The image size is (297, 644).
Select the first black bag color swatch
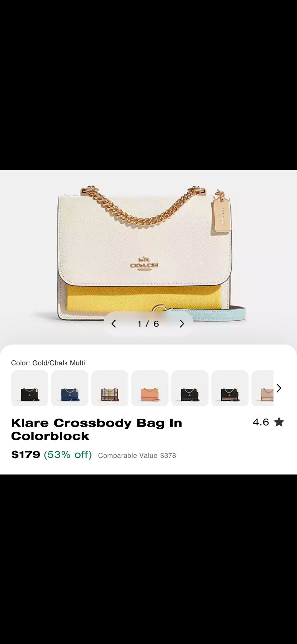click(30, 388)
